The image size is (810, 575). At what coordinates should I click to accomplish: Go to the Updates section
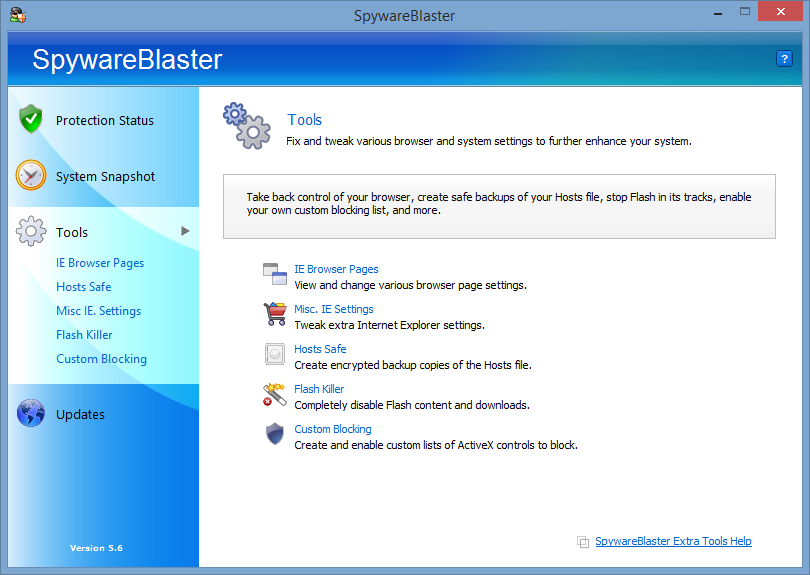(x=80, y=414)
